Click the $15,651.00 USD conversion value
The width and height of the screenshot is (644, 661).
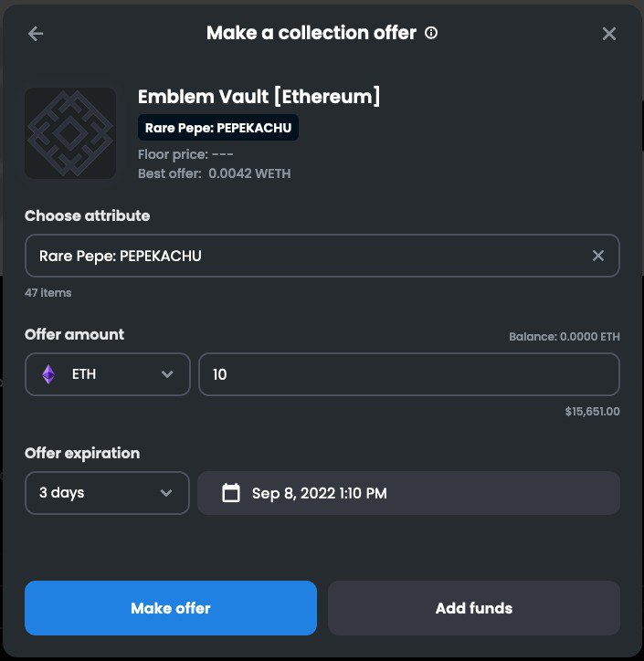pyautogui.click(x=593, y=412)
